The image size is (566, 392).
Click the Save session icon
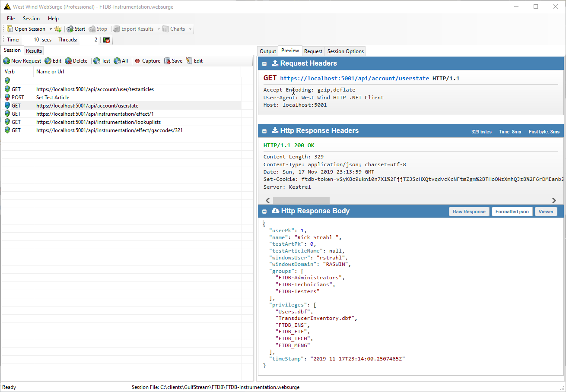tap(168, 61)
